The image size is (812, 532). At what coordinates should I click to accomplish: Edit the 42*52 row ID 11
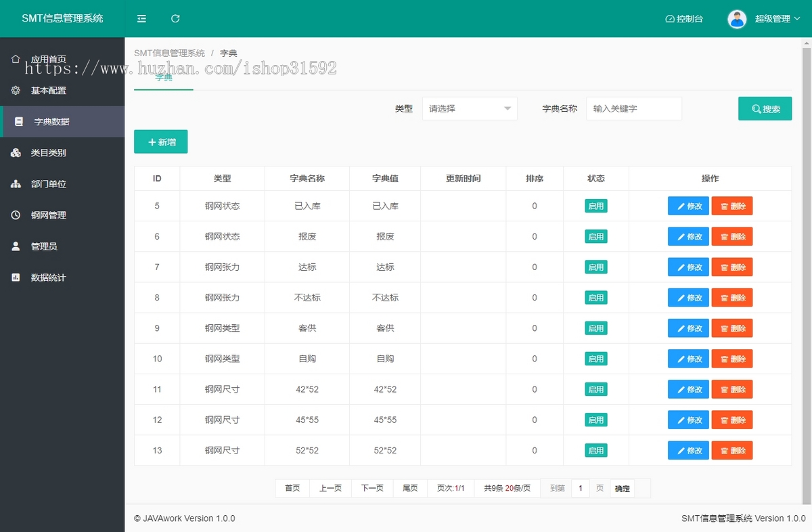[688, 389]
